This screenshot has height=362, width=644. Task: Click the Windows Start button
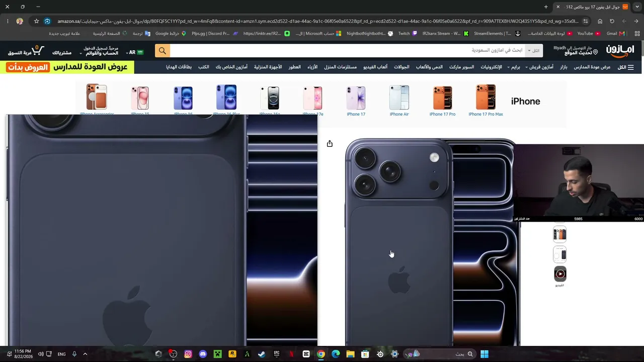tap(485, 354)
